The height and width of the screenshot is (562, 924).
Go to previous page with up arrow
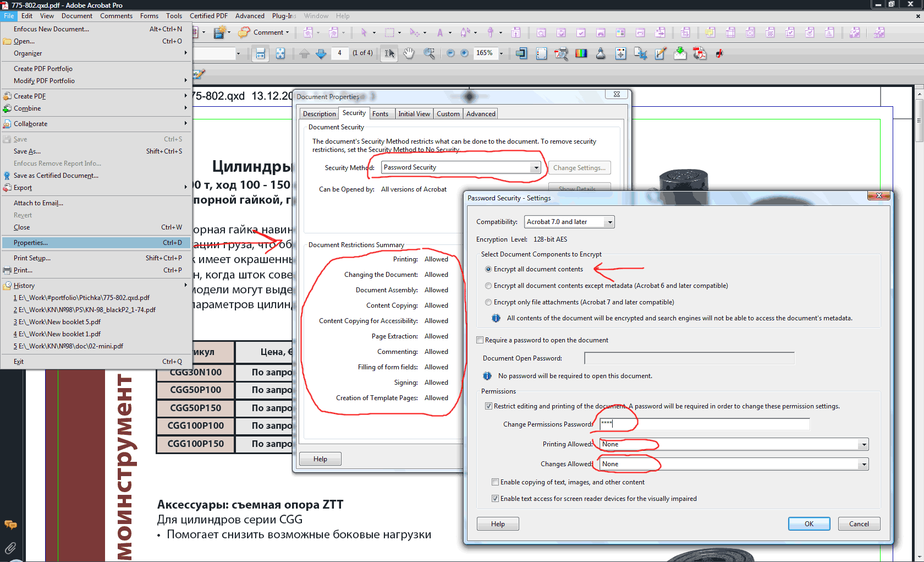tap(304, 53)
